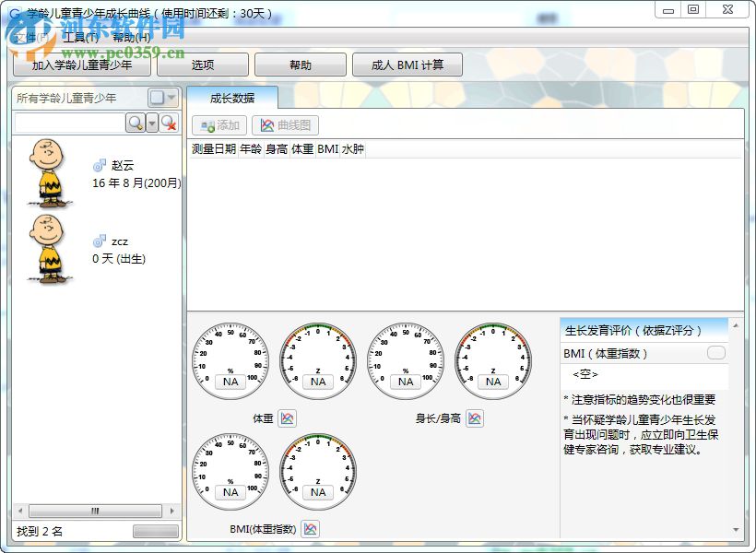Click the evaluation panel scroll up arrow
This screenshot has height=553, width=756.
point(736,325)
